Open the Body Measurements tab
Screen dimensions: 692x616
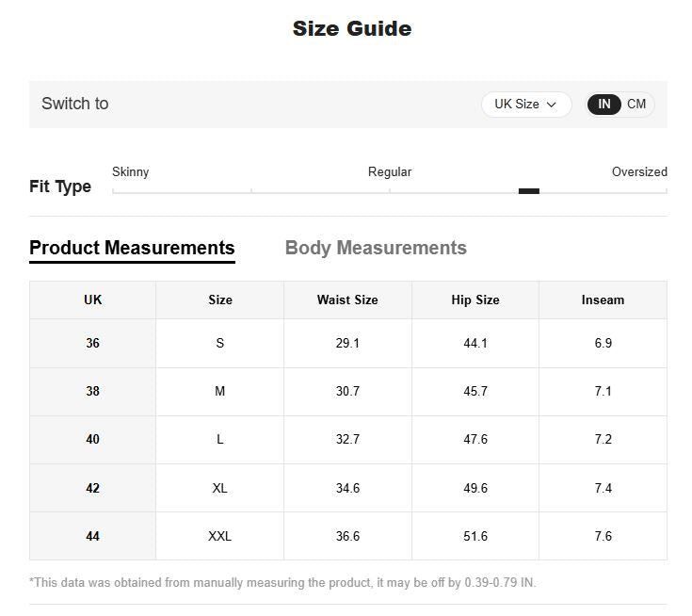[x=376, y=248]
